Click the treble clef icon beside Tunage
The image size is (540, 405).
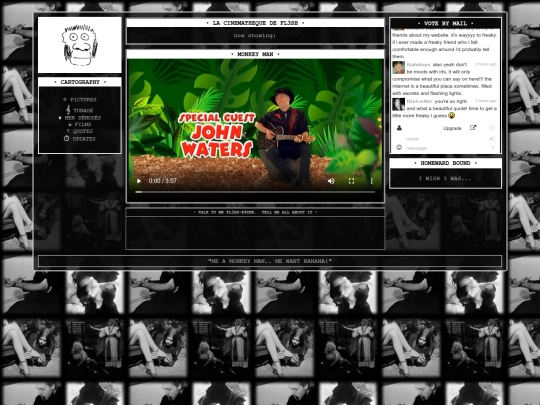click(x=68, y=110)
